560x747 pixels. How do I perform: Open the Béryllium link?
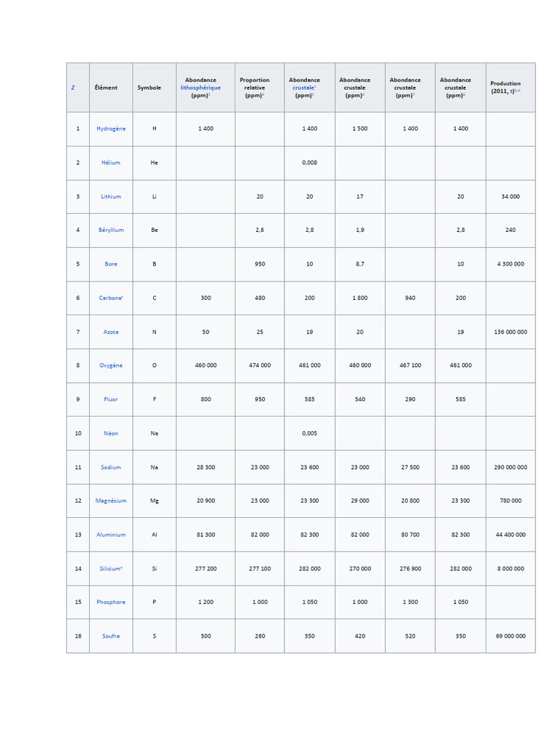tap(111, 230)
